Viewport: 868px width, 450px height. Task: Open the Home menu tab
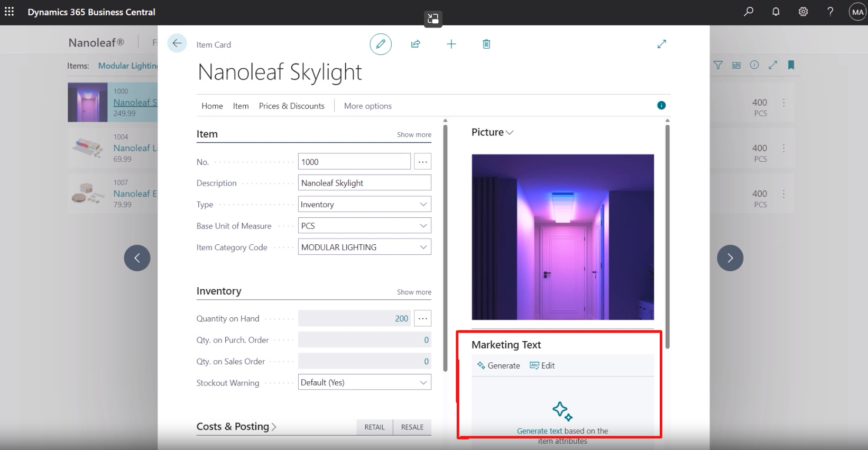(x=212, y=106)
